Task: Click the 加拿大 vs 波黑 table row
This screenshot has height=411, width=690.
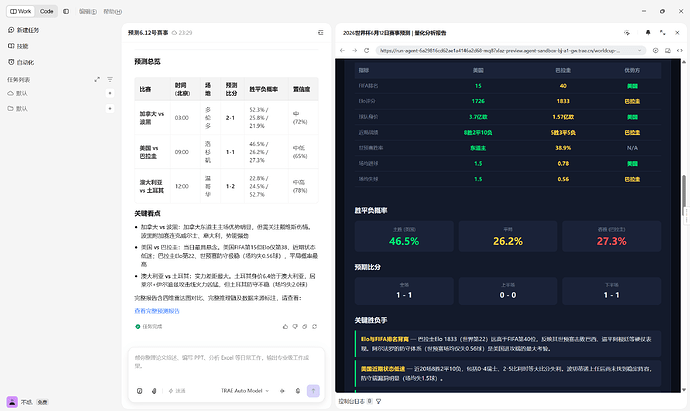Action: [x=226, y=117]
